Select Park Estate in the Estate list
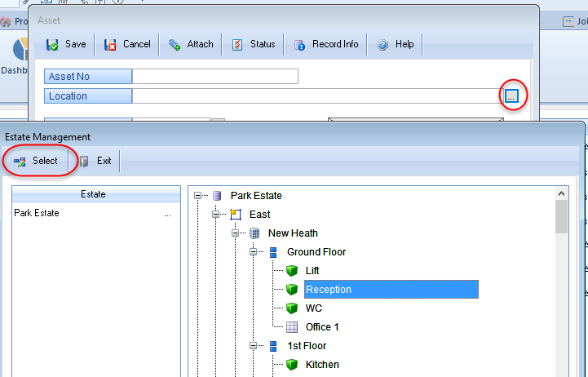The height and width of the screenshot is (377, 588). 37,213
